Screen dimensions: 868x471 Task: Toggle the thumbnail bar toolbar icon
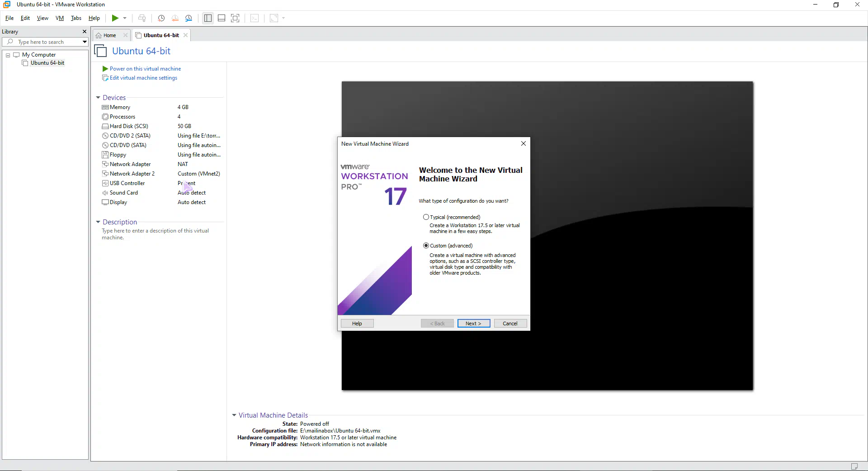[222, 18]
